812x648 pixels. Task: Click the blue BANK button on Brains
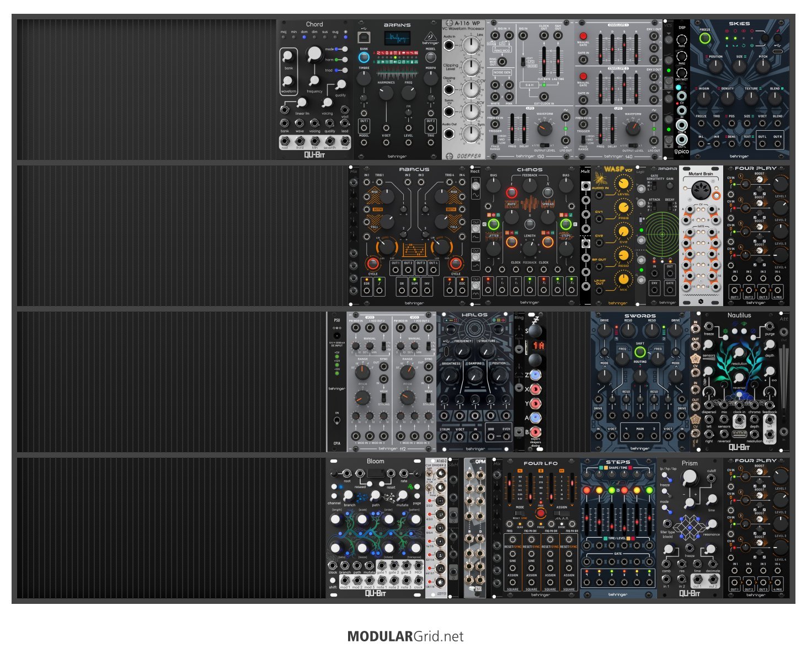pyautogui.click(x=364, y=57)
